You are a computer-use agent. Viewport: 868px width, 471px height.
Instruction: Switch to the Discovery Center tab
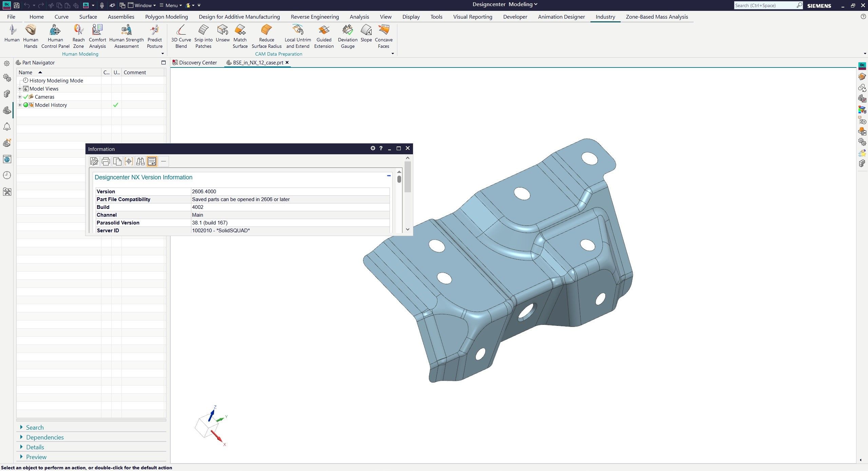click(195, 62)
